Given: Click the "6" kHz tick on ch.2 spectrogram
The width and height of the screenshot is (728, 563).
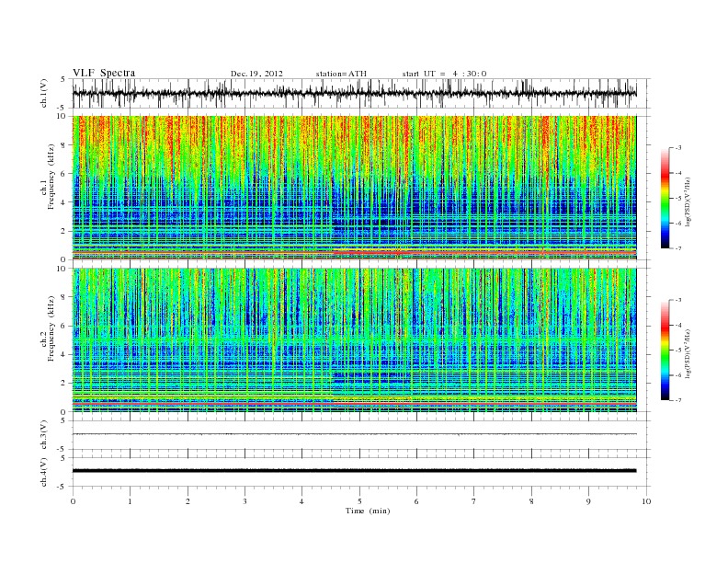Looking at the screenshot, I should tap(63, 326).
